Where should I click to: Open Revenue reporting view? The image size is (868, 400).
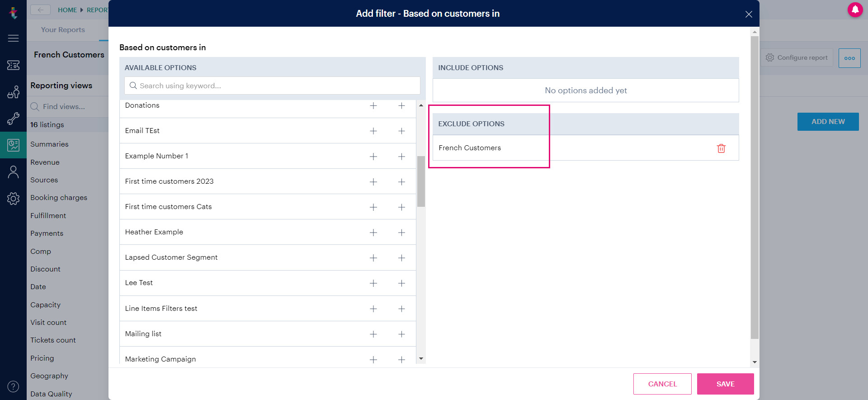pos(45,162)
